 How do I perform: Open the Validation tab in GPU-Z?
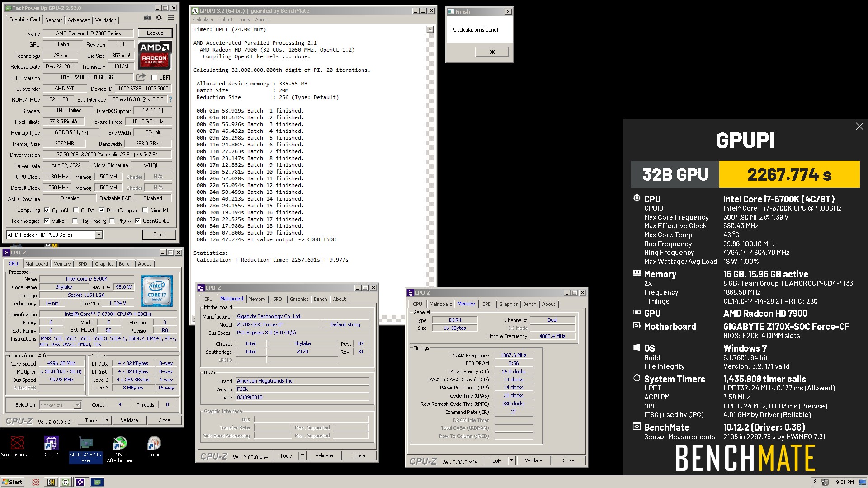(x=106, y=20)
